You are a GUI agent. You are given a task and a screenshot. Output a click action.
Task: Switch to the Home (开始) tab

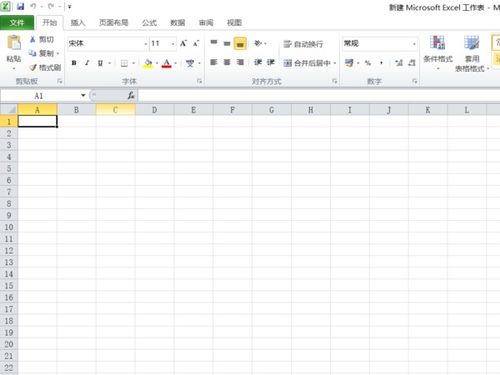coord(50,23)
